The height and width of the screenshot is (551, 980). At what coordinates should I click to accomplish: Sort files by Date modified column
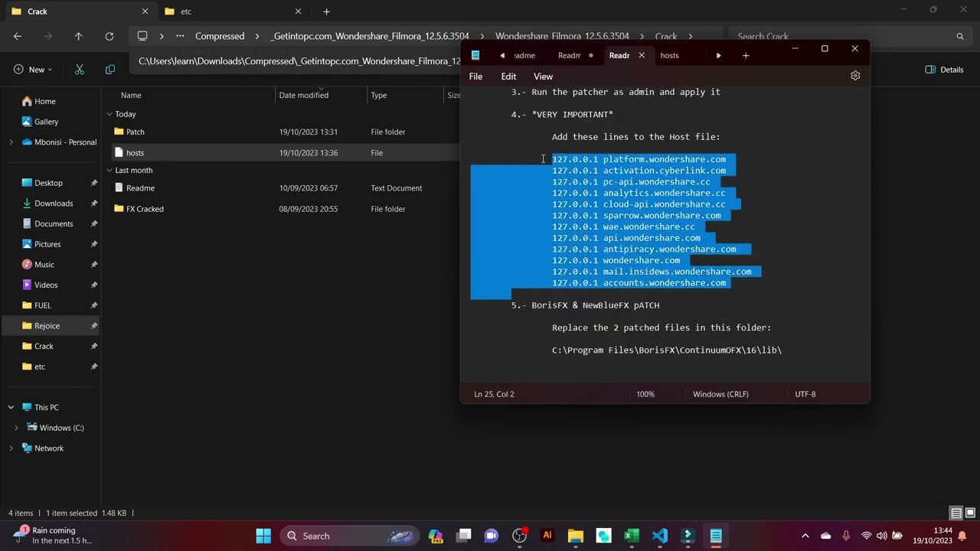[304, 95]
